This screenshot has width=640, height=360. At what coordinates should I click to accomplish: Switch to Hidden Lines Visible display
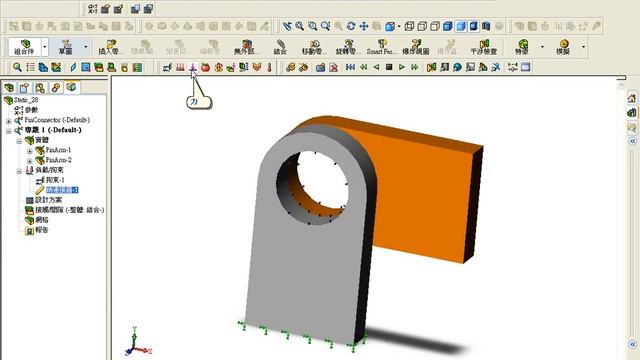[x=422, y=26]
